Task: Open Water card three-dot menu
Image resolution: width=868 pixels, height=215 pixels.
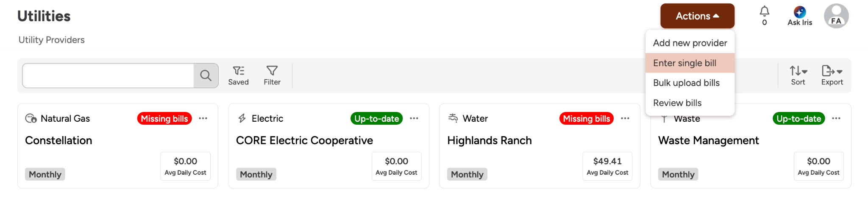Action: [625, 118]
